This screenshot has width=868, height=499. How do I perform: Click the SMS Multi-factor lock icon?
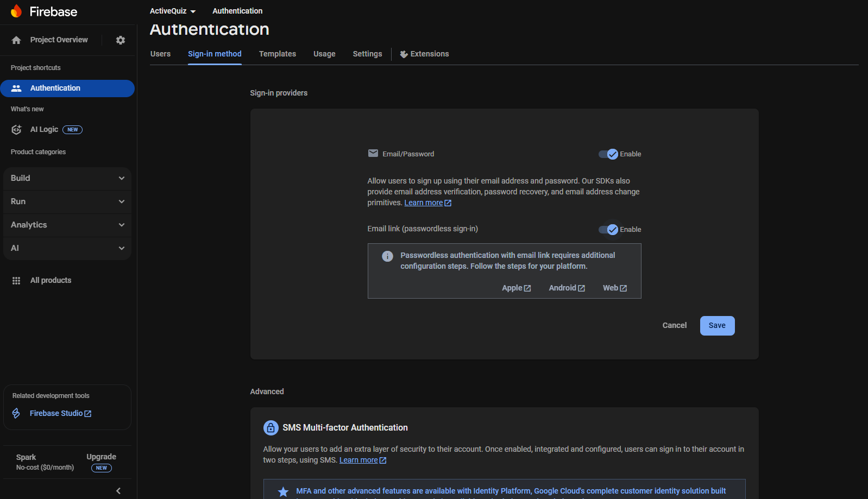pos(271,428)
